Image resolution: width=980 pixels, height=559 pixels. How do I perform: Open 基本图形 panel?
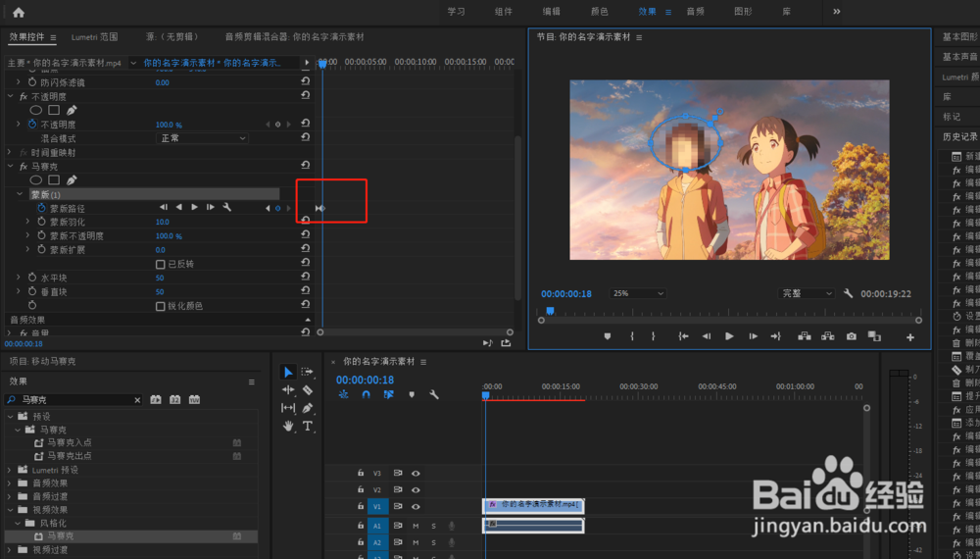(959, 37)
